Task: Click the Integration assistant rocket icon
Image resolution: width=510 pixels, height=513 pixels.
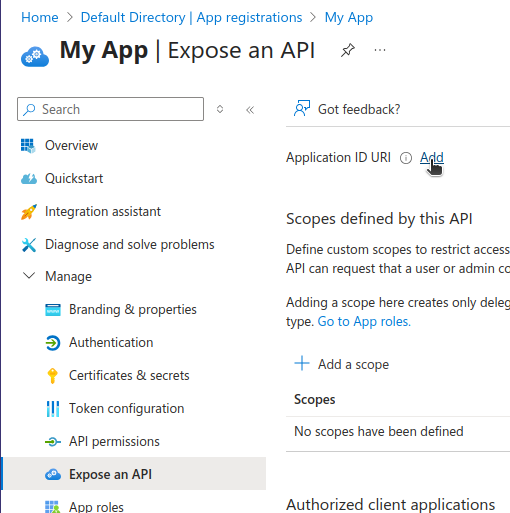Action: click(29, 212)
